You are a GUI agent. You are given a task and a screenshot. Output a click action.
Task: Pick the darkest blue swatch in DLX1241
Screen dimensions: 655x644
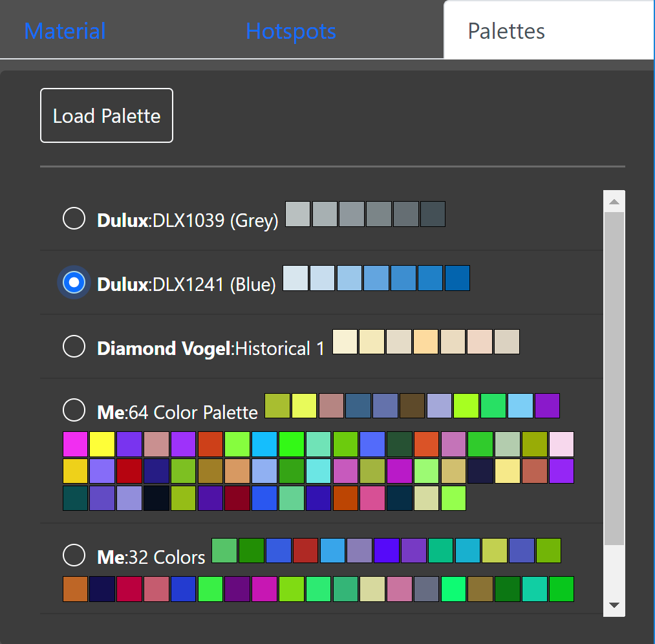(x=457, y=278)
